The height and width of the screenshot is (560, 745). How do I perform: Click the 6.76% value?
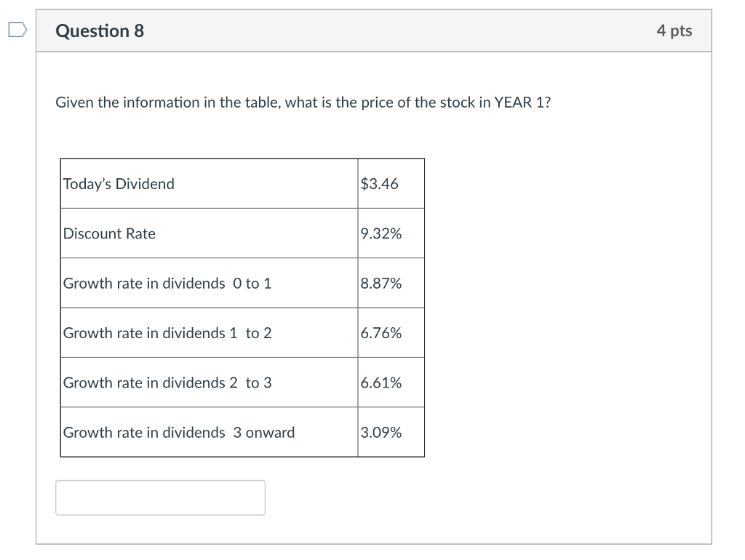point(379,332)
